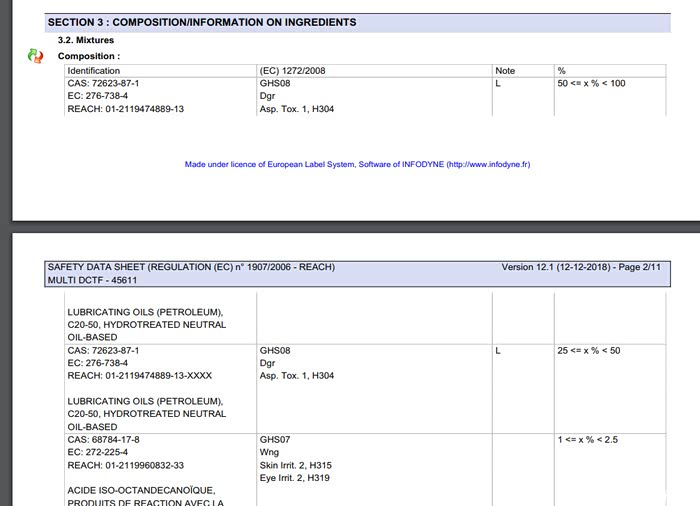Click the REACH: 01-2119474889-13 entry on first page
The height and width of the screenshot is (506, 700).
(x=126, y=109)
